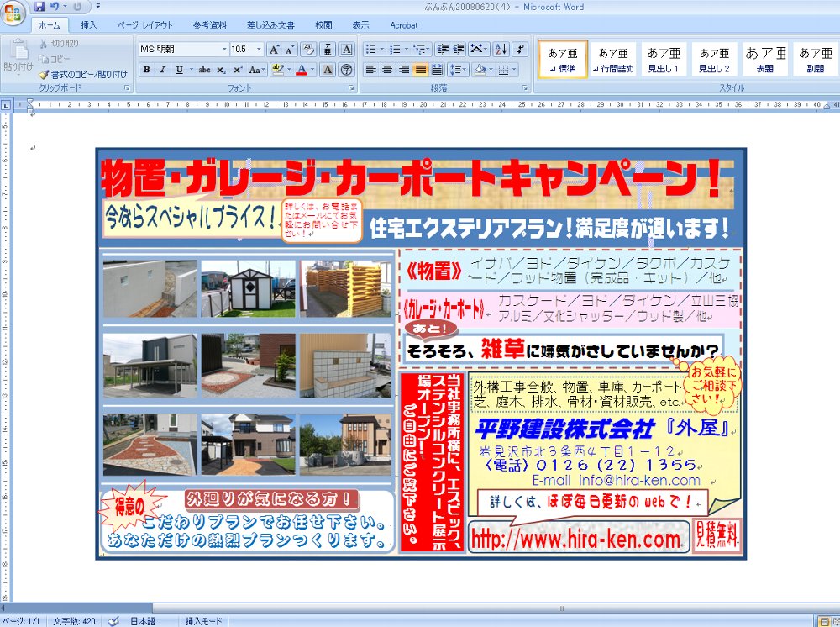Switch to the ページ レイアウト tab
The width and height of the screenshot is (840, 627).
(145, 25)
